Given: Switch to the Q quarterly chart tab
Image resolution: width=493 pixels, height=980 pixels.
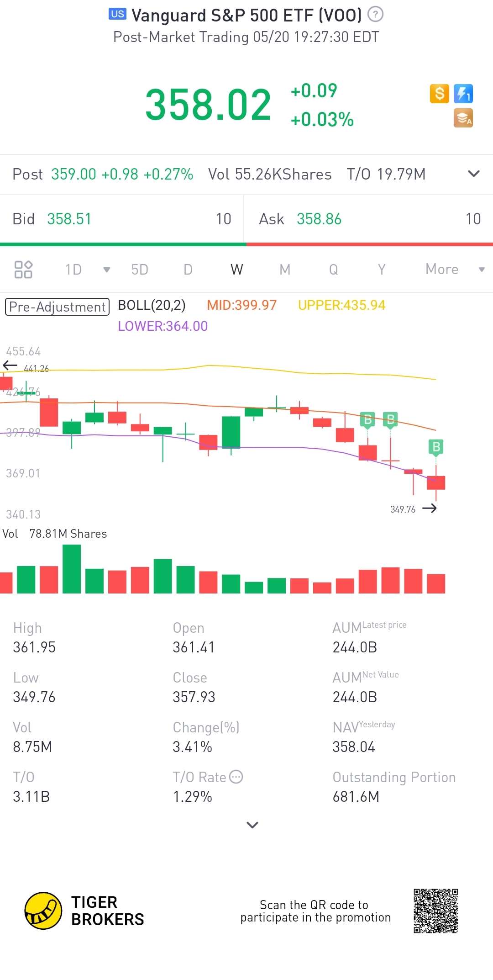Looking at the screenshot, I should click(334, 270).
